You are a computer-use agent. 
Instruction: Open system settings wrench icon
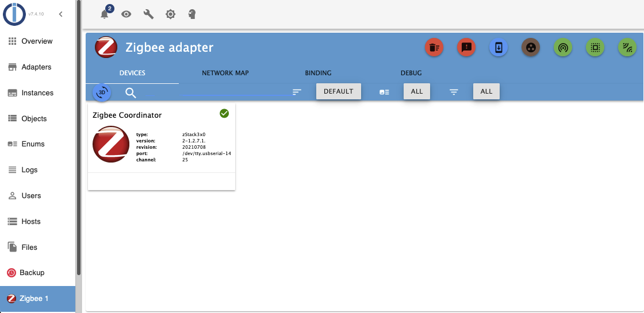point(148,14)
